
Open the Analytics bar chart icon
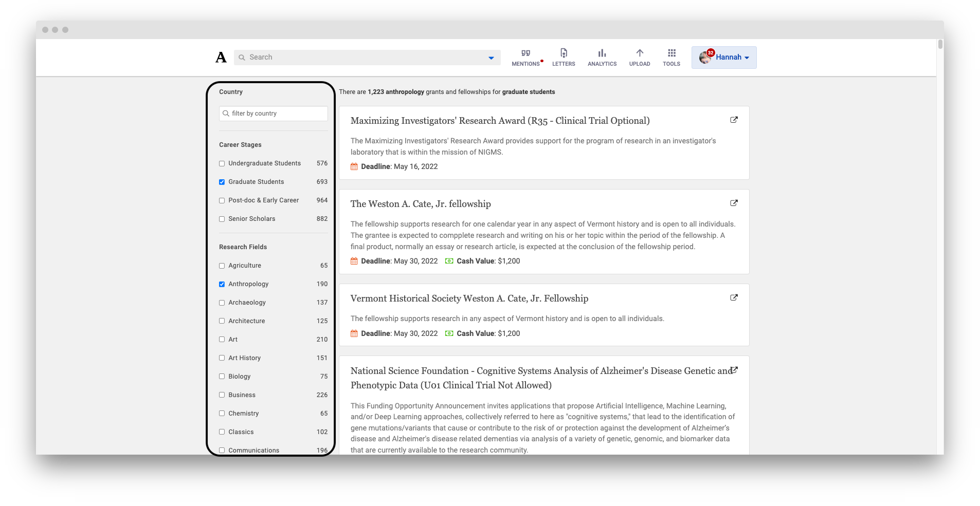click(x=602, y=53)
